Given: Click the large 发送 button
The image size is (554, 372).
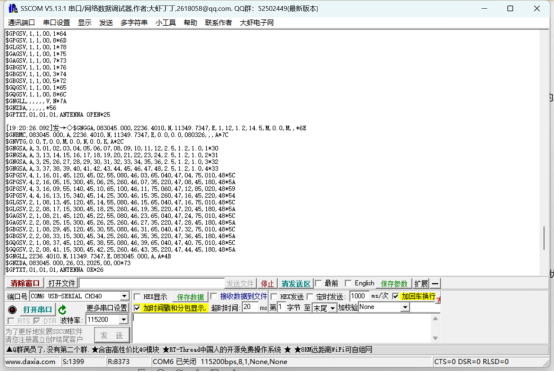Looking at the screenshot, I should (112, 335).
